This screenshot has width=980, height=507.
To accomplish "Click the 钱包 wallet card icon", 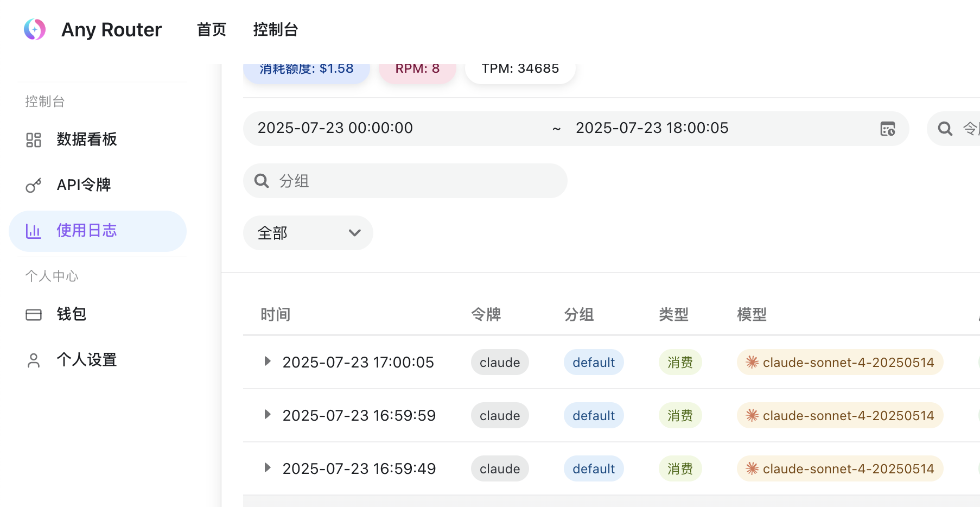I will click(34, 315).
